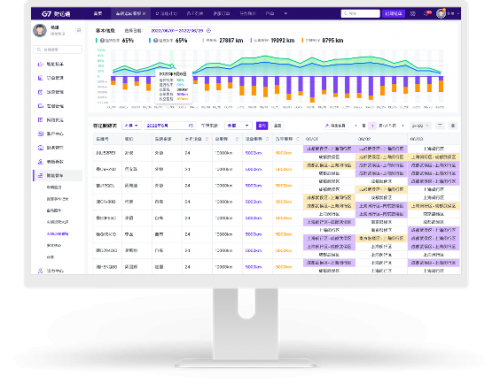The width and height of the screenshot is (500, 390).
Task: Click the purple legend marker beside 19092 km
Action: 251,40
